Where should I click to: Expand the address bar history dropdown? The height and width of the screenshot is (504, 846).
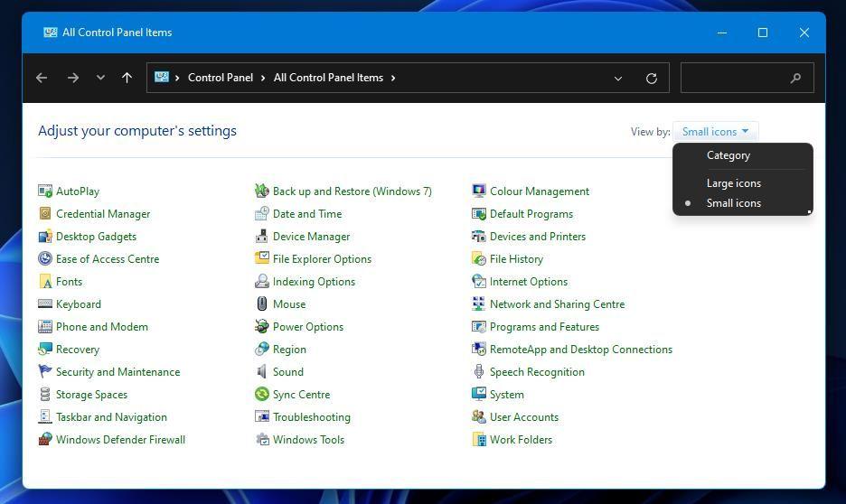(x=618, y=79)
